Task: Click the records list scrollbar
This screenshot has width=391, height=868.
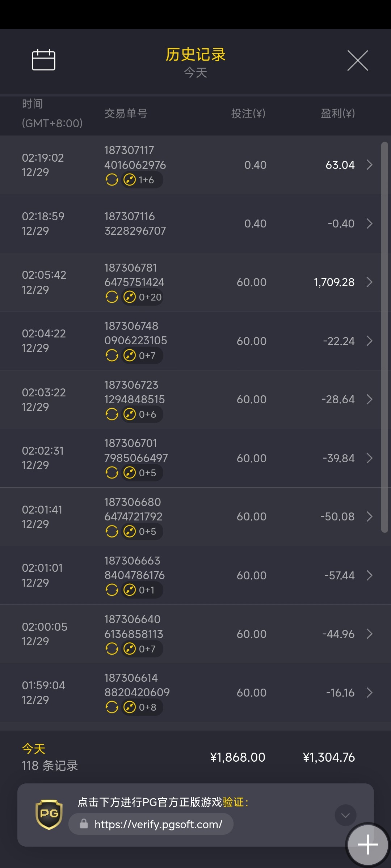Action: (384, 336)
